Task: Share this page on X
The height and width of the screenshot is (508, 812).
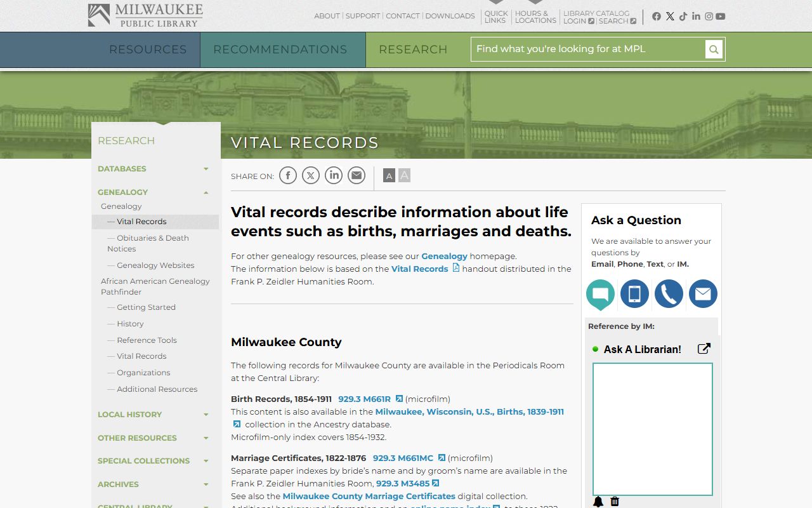Action: click(x=311, y=175)
